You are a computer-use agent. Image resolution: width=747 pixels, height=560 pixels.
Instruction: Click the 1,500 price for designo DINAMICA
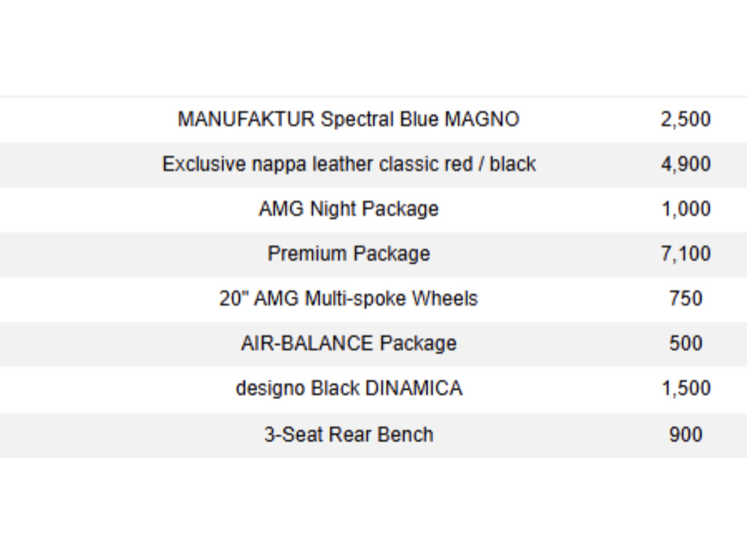coord(686,389)
